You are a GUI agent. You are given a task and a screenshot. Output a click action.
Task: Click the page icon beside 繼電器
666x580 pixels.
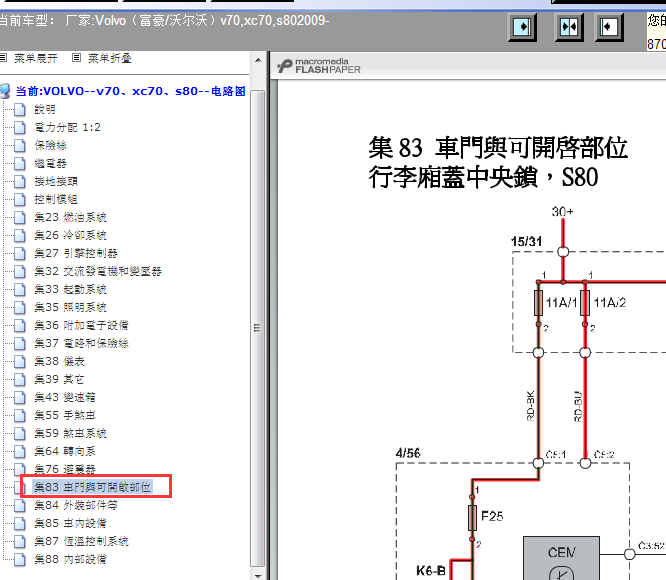(x=20, y=163)
